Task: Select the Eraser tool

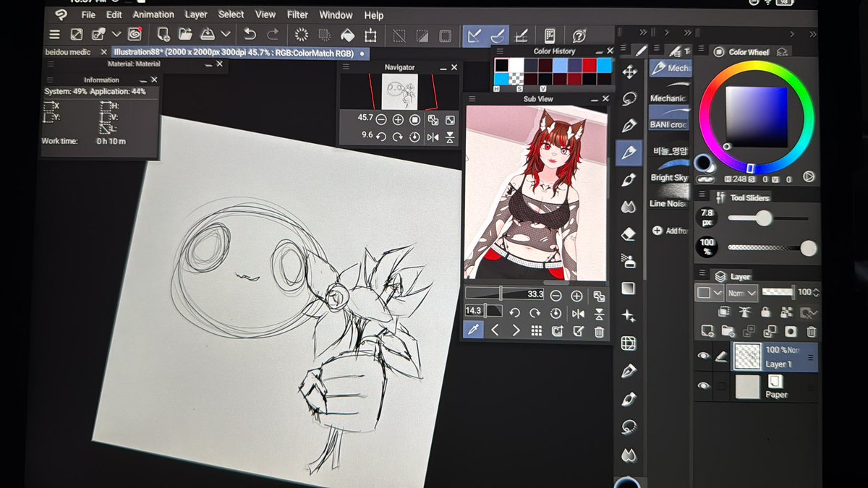Action: (629, 234)
